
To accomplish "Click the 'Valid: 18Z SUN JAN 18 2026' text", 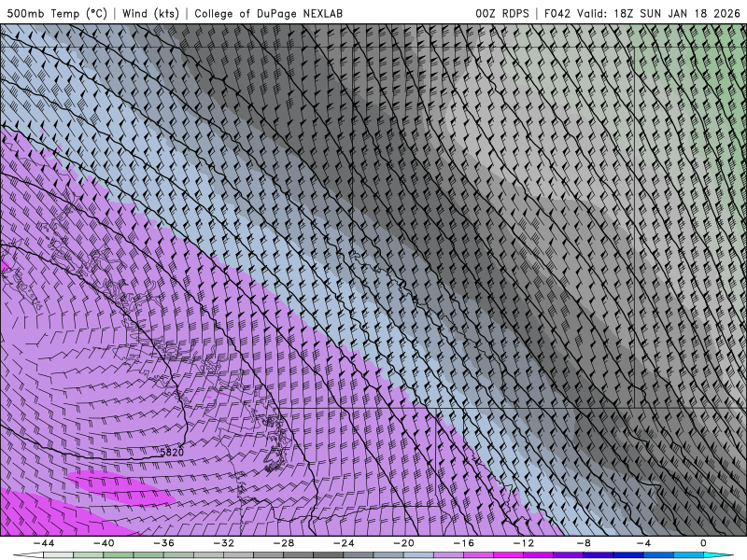I will pos(658,13).
